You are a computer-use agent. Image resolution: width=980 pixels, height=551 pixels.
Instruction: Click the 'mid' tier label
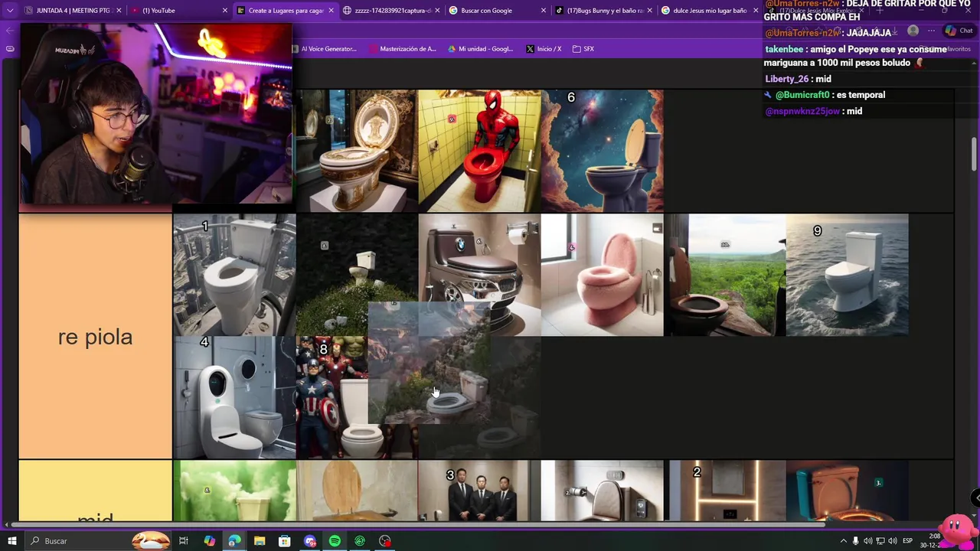coord(96,491)
